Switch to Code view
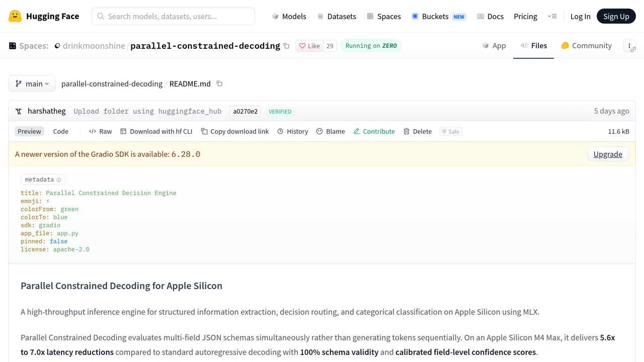The height and width of the screenshot is (362, 644). click(61, 131)
